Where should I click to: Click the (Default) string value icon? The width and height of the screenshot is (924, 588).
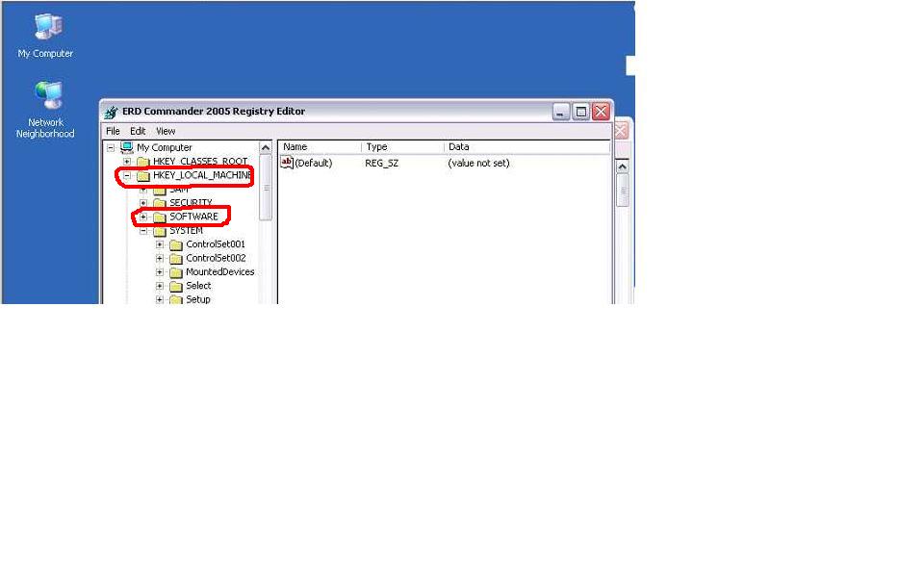click(287, 163)
